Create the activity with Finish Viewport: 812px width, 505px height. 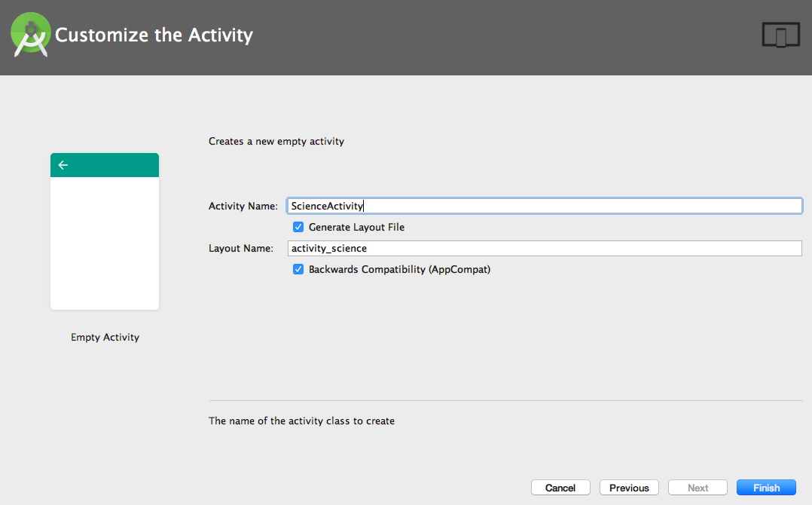[x=767, y=488]
